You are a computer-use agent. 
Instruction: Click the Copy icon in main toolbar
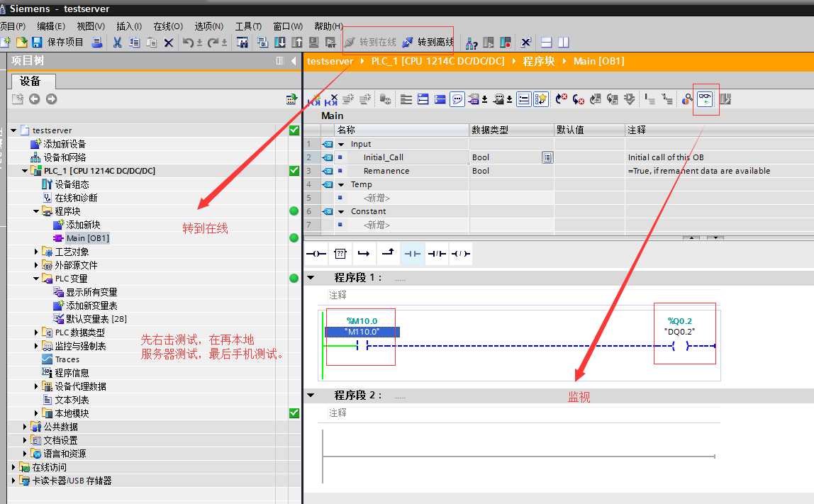point(135,42)
